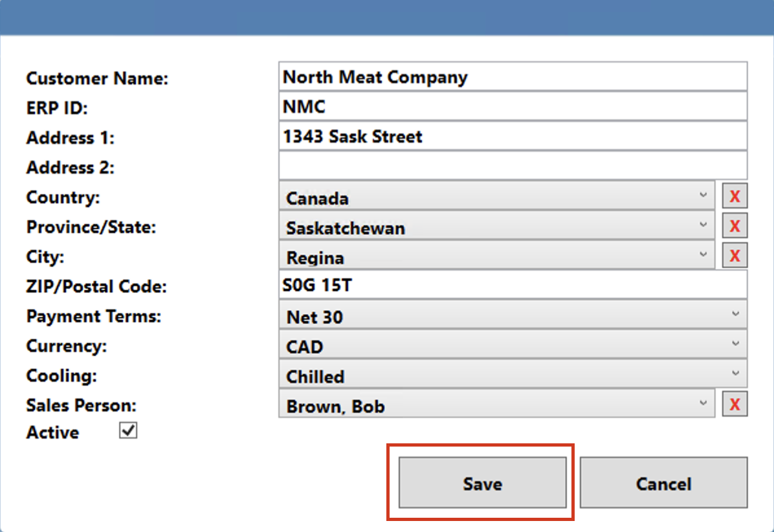Open the Sales Person dropdown
Viewport: 774px width, 532px height.
496,405
